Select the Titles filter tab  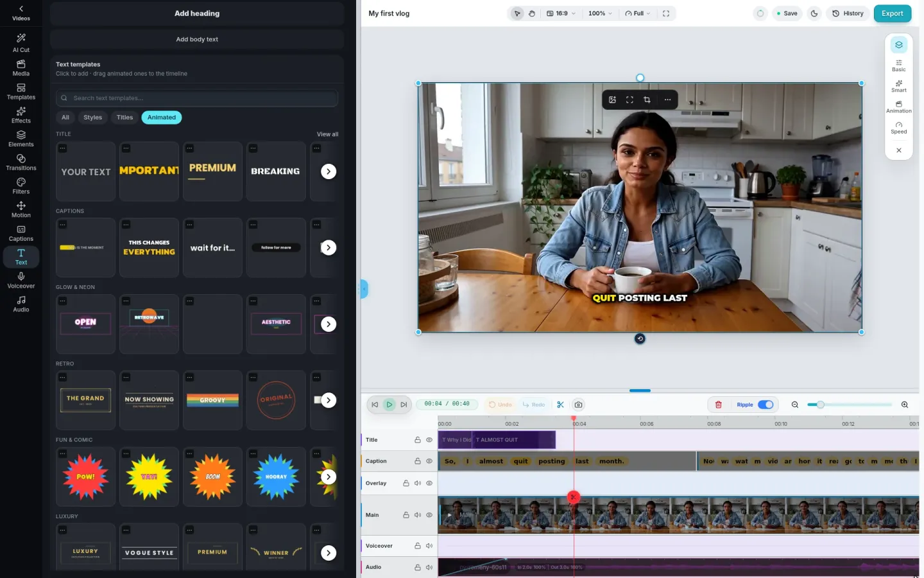pos(125,118)
